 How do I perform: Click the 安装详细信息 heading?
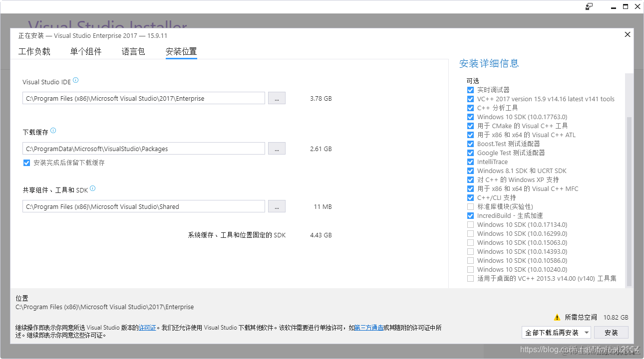[489, 63]
